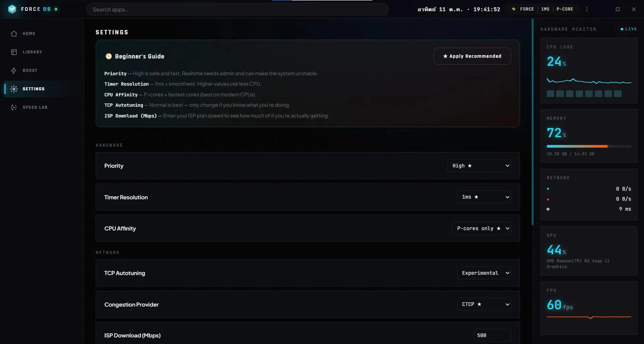Click the 1MS indicator in top bar
The image size is (644, 344).
point(545,9)
